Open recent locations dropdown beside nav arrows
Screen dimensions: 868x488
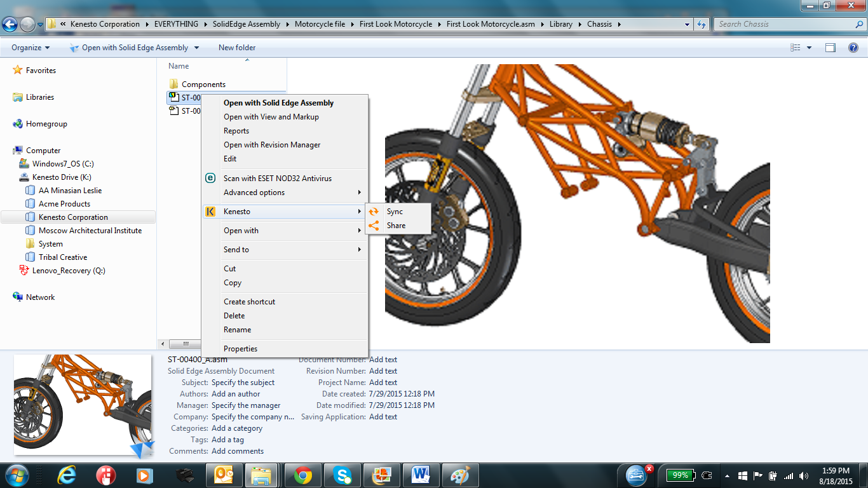click(41, 25)
